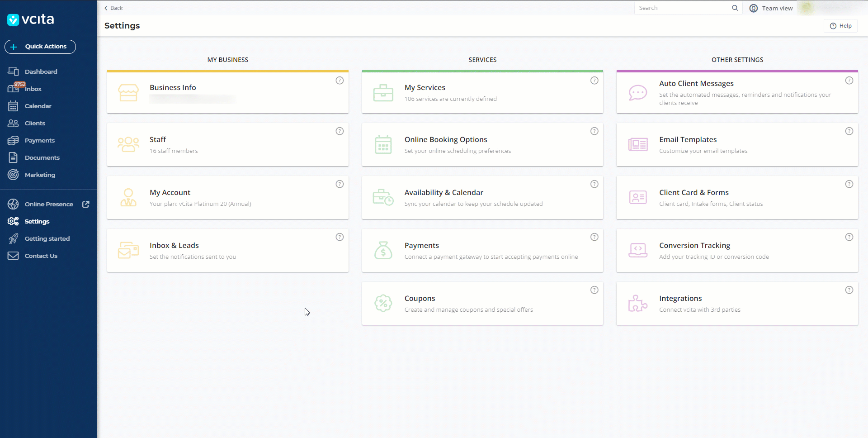Image resolution: width=868 pixels, height=438 pixels.
Task: Open user profile avatar menu
Action: click(x=806, y=8)
